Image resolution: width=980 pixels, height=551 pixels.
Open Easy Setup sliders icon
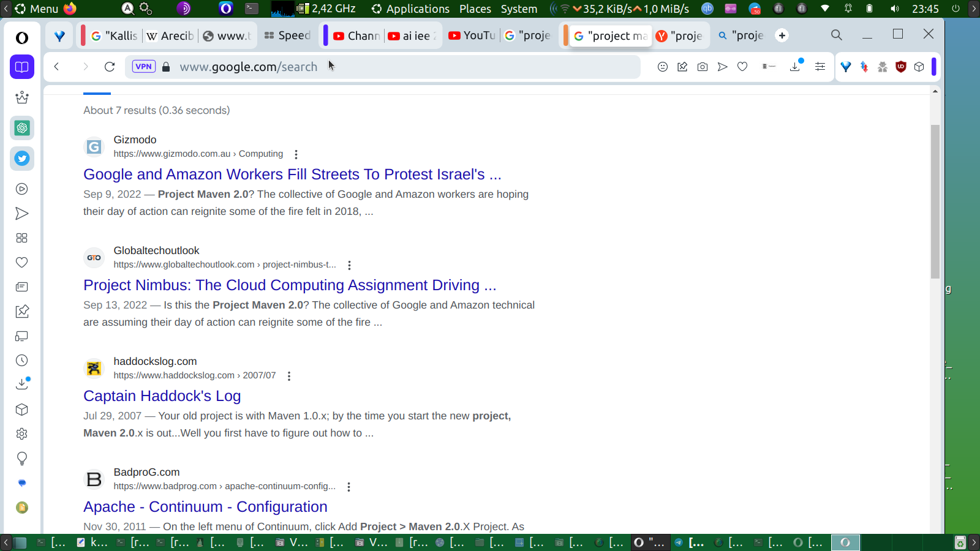pos(820,67)
